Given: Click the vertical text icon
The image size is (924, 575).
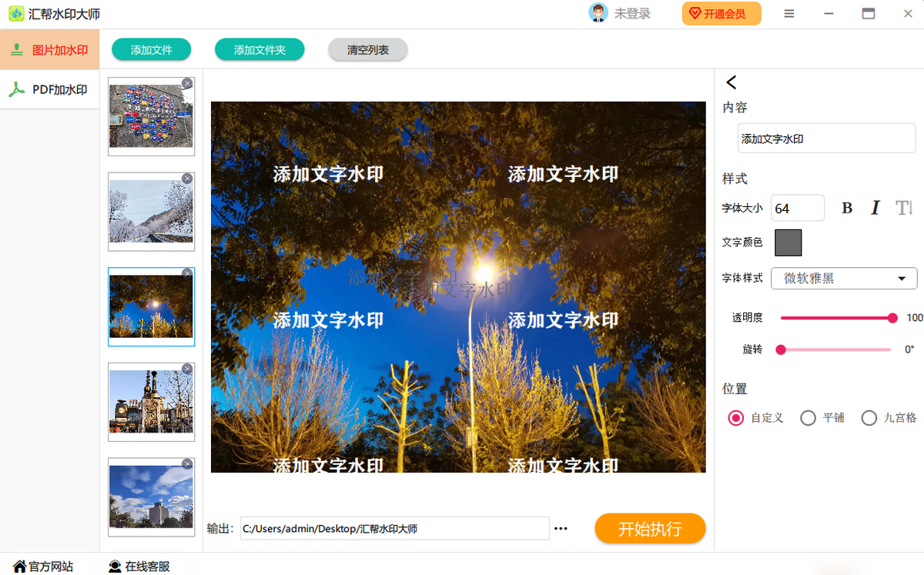Looking at the screenshot, I should (x=904, y=208).
